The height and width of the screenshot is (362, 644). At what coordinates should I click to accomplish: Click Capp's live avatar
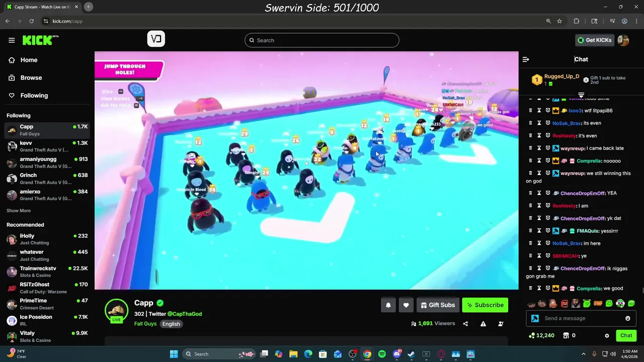[116, 310]
